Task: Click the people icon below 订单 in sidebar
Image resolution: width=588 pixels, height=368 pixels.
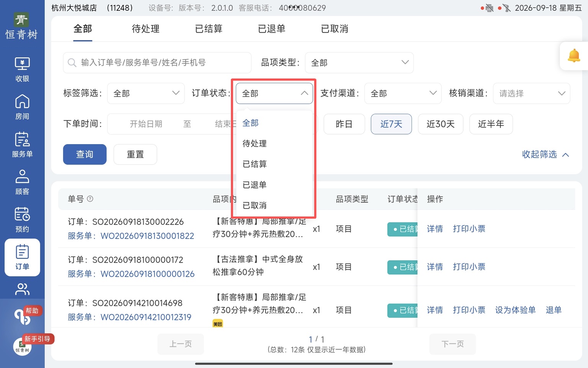Action: tap(22, 289)
